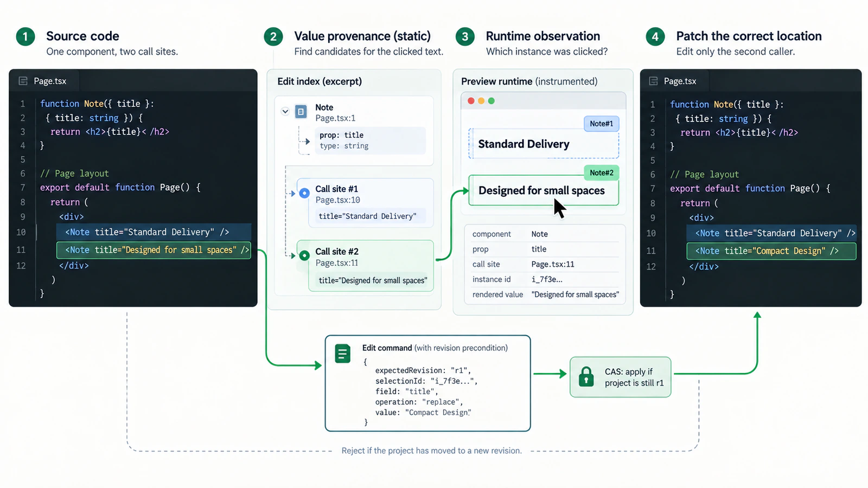
Task: Open the Page.tsx tab in the patched editor
Action: pos(674,81)
